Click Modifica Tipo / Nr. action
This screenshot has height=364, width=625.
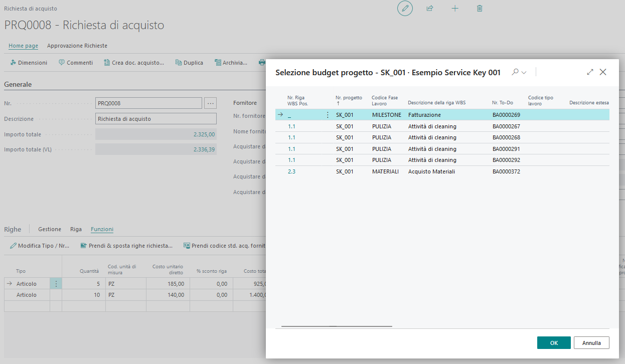[x=40, y=246]
